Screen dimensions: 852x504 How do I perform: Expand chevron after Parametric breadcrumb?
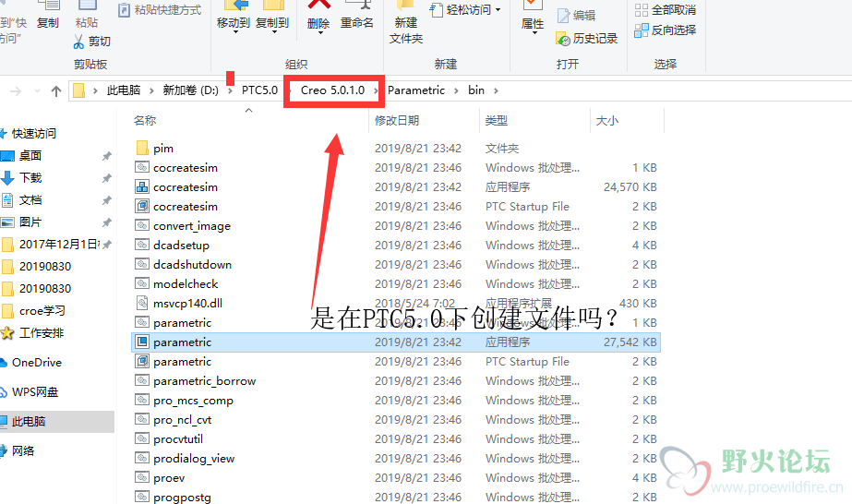tap(456, 90)
